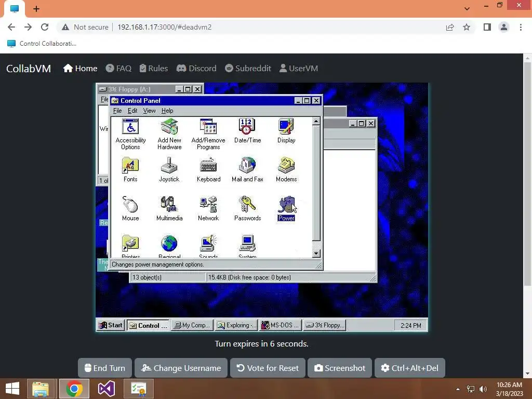
Task: Select the Joystick icon
Action: pyautogui.click(x=169, y=170)
